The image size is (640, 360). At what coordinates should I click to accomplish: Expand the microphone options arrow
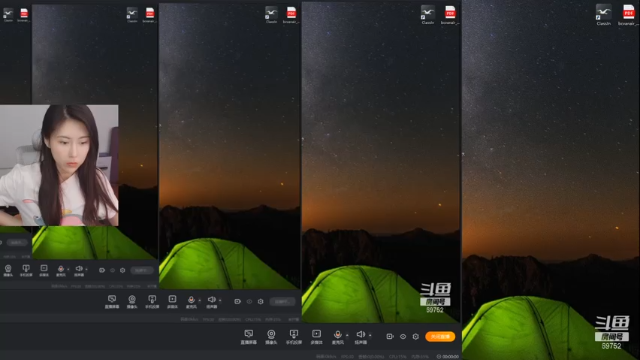[347, 335]
